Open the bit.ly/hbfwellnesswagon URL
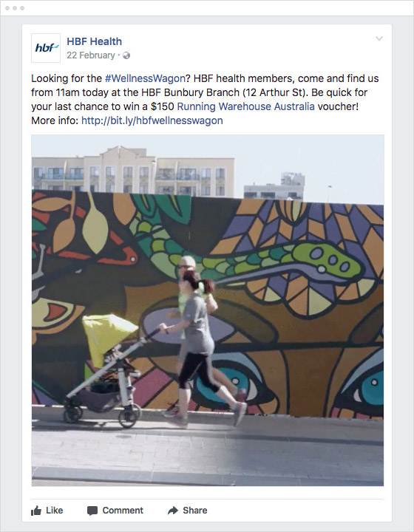The width and height of the screenshot is (414, 532). coord(152,120)
